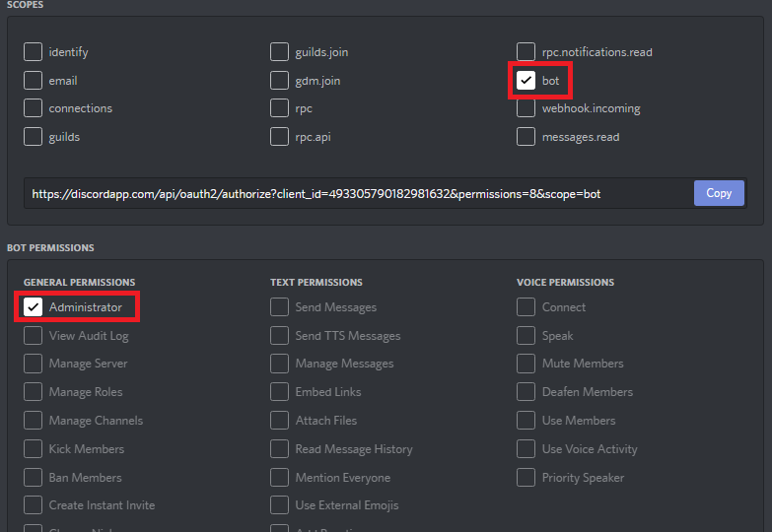Image resolution: width=772 pixels, height=532 pixels.
Task: Copy the OAuth2 authorize URL
Action: coord(719,193)
